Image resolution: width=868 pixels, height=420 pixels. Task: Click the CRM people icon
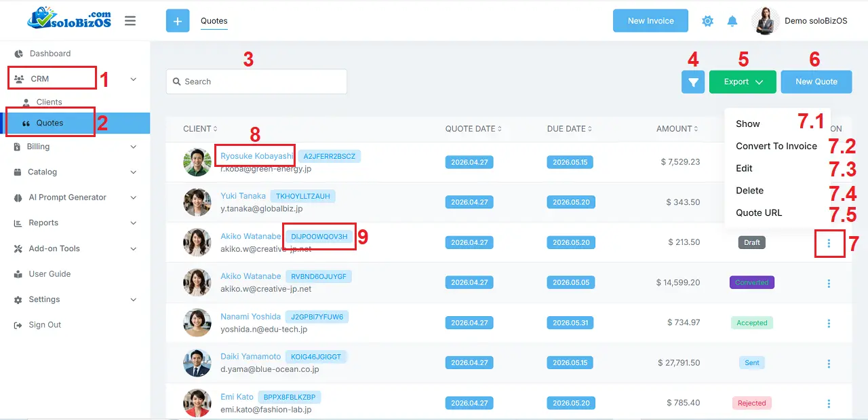(19, 79)
